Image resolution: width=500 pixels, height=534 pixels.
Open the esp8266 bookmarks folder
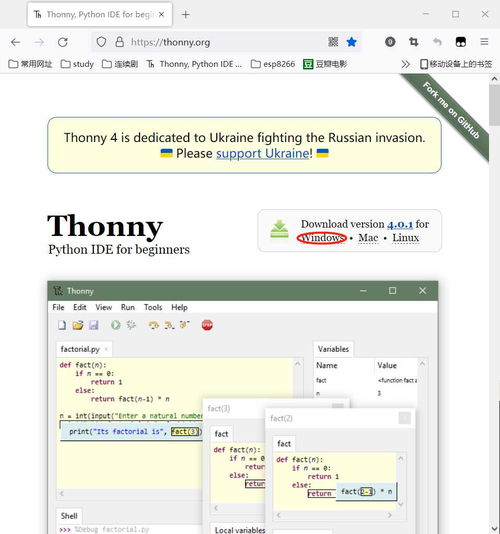tap(273, 64)
